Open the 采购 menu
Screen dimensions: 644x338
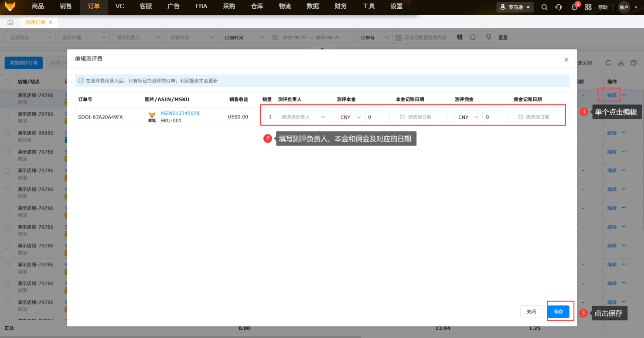coord(229,7)
